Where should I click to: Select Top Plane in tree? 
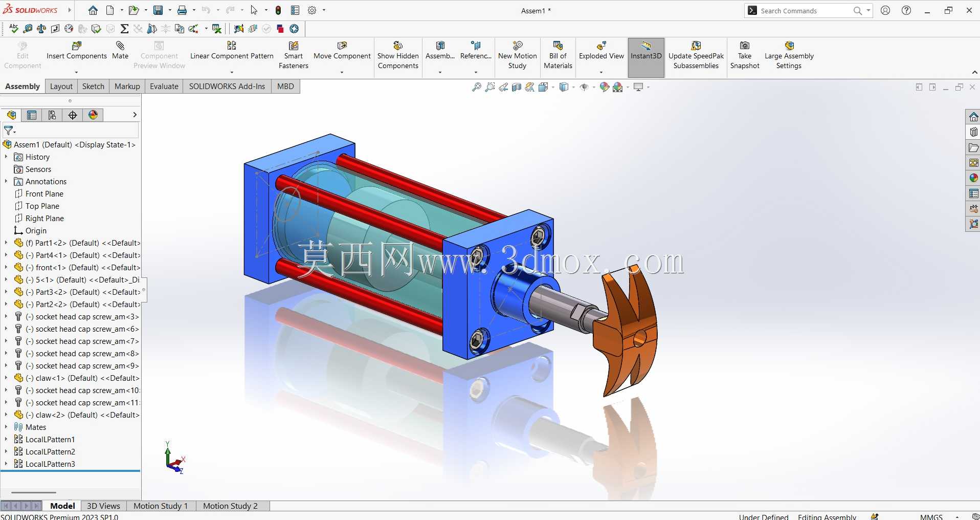42,206
